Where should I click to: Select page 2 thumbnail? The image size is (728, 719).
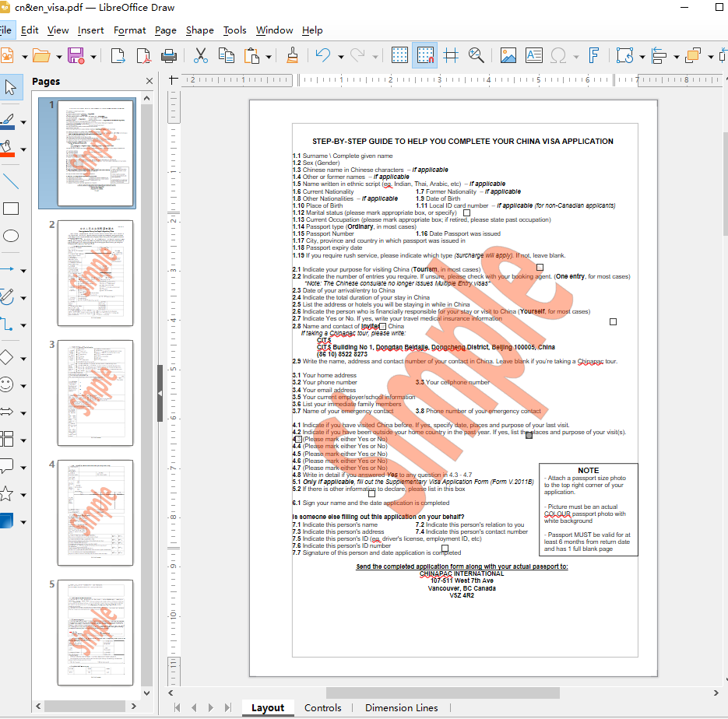click(95, 273)
